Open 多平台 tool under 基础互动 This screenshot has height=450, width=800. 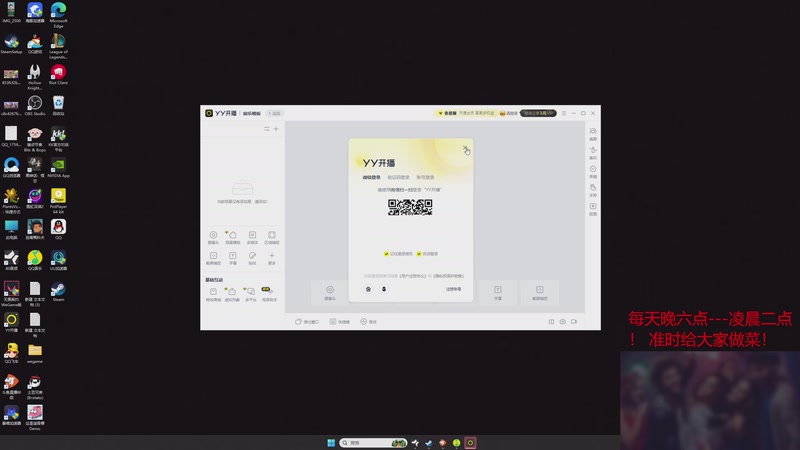point(251,294)
